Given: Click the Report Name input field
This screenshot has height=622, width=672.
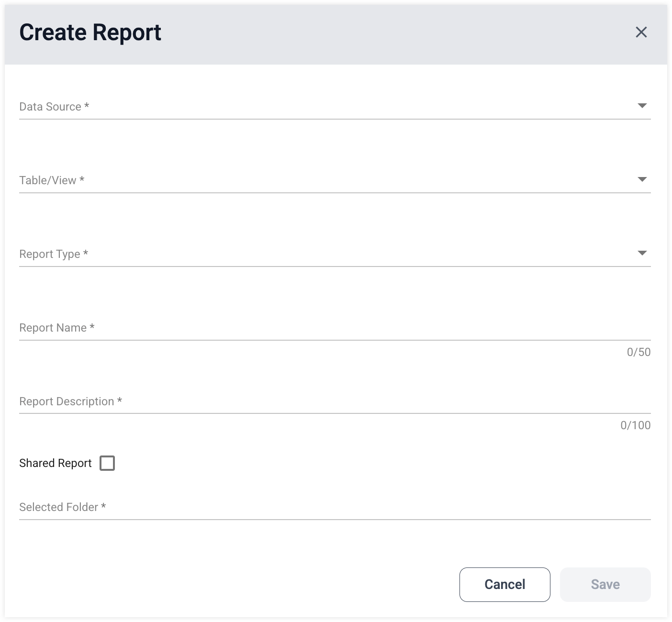Looking at the screenshot, I should (x=335, y=328).
